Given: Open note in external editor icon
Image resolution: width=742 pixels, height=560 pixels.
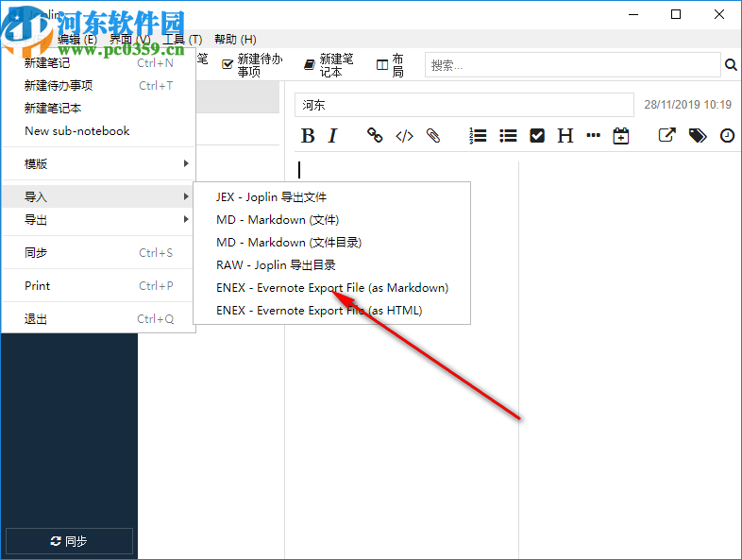Looking at the screenshot, I should pos(667,135).
